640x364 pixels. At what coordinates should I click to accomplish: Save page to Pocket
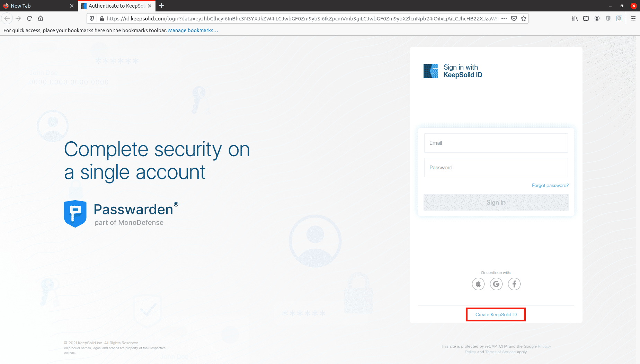click(514, 18)
